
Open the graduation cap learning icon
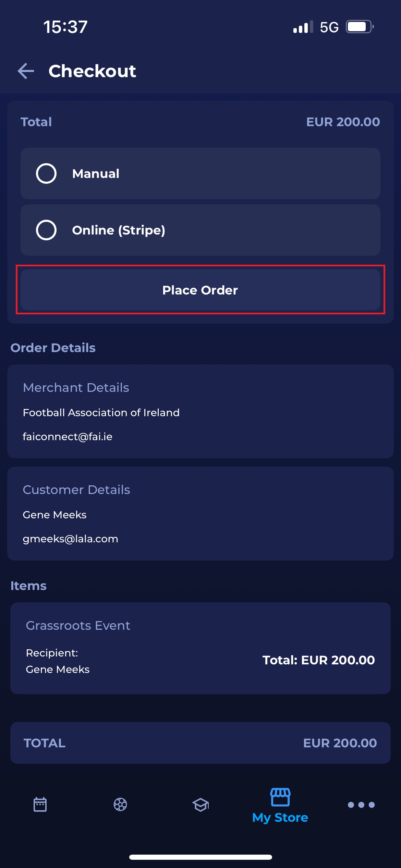(x=200, y=804)
